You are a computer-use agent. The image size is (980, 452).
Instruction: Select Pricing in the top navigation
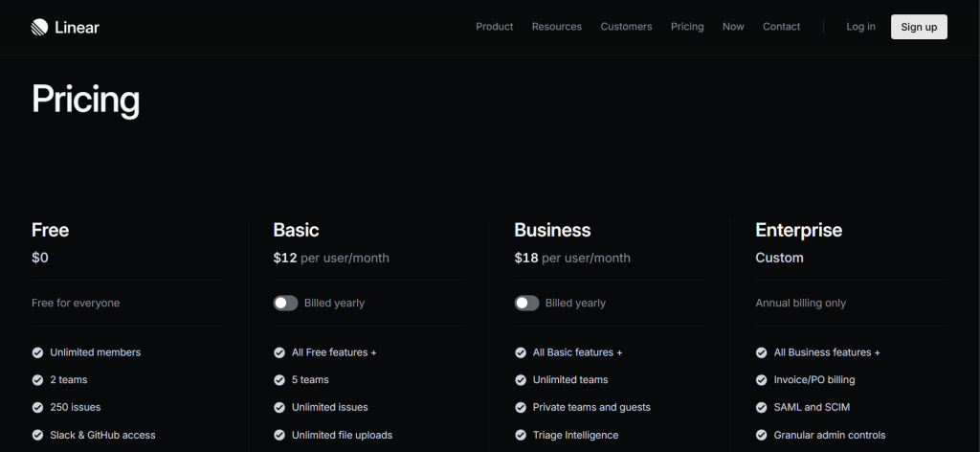pos(687,27)
